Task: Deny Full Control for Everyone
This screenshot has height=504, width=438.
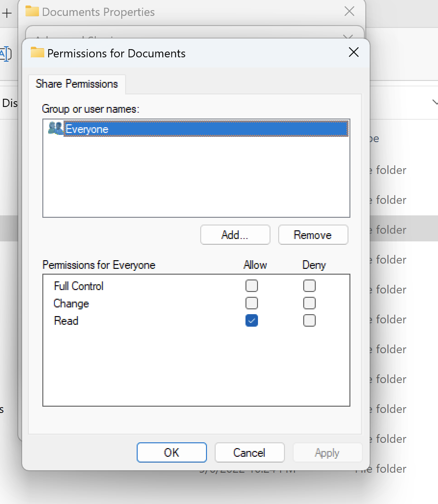Action: pos(309,285)
